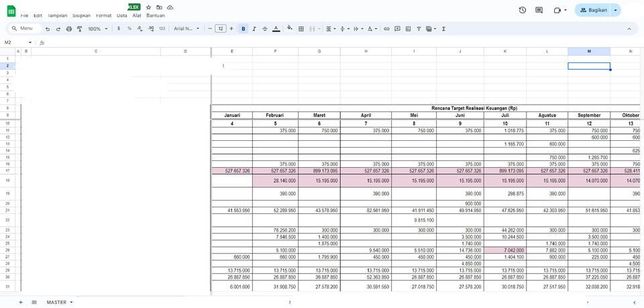Select column M header
This screenshot has width=644, height=308.
click(589, 51)
